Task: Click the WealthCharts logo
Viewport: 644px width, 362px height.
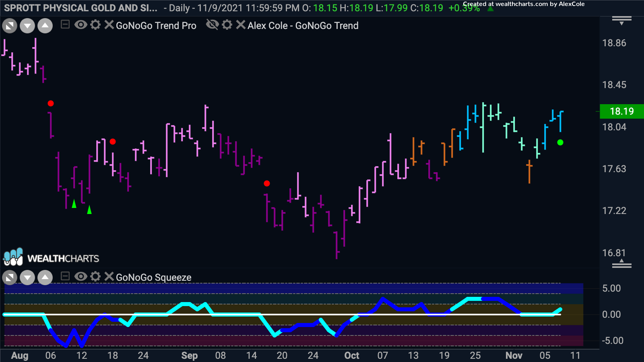Action: (x=51, y=257)
